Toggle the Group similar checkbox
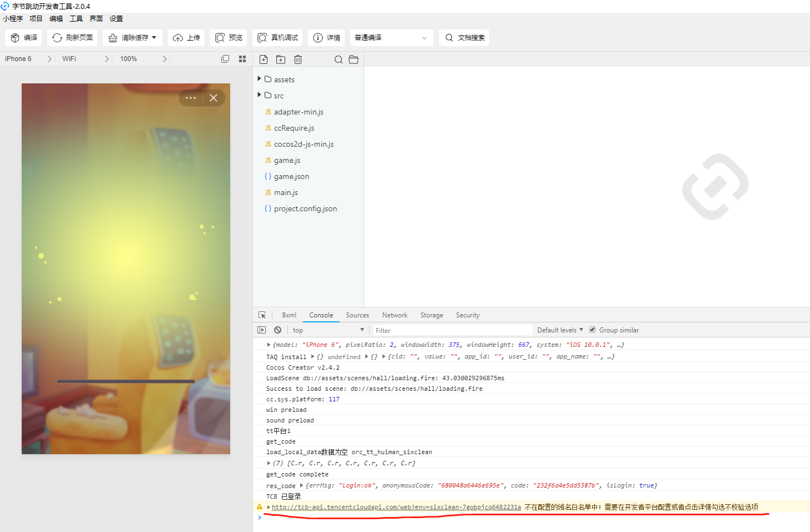Image resolution: width=810 pixels, height=532 pixels. pyautogui.click(x=593, y=330)
